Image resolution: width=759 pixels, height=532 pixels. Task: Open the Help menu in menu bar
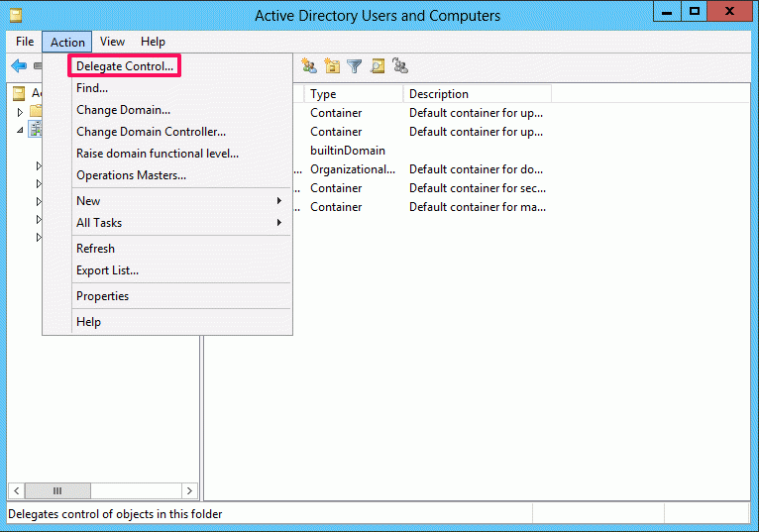click(153, 42)
